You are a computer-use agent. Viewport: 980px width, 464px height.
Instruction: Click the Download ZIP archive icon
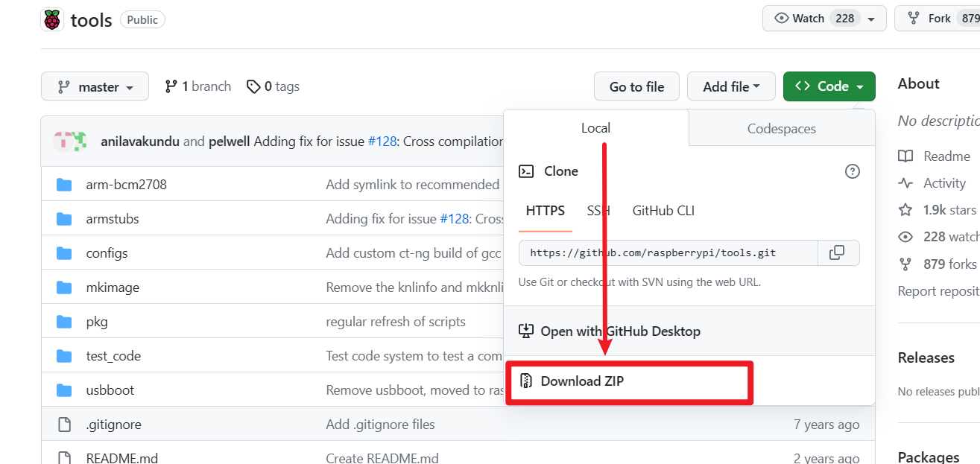526,381
